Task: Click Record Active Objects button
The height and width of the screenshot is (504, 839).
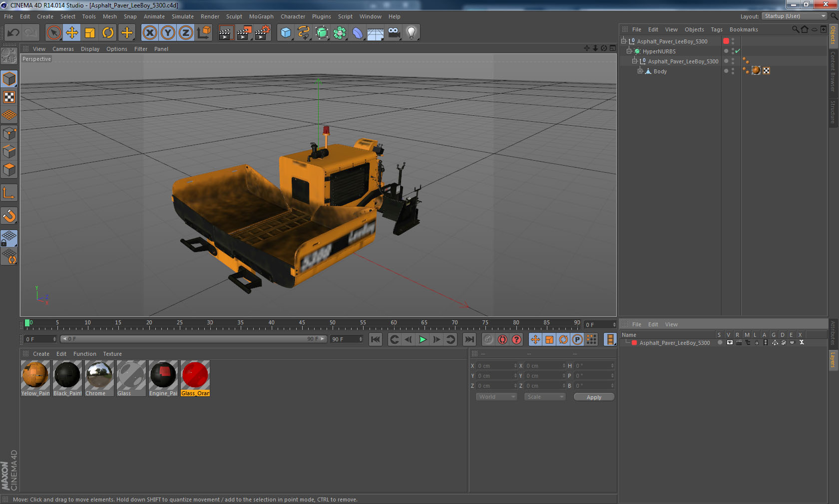Action: 488,339
